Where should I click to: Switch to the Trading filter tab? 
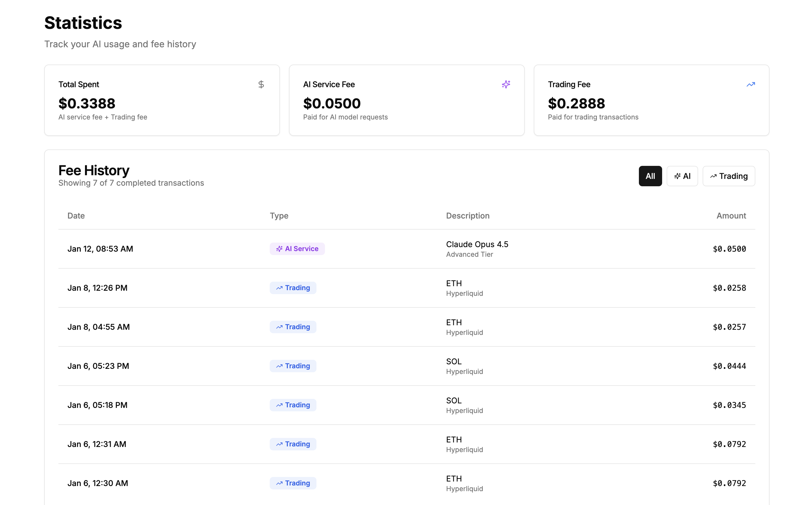[729, 176]
